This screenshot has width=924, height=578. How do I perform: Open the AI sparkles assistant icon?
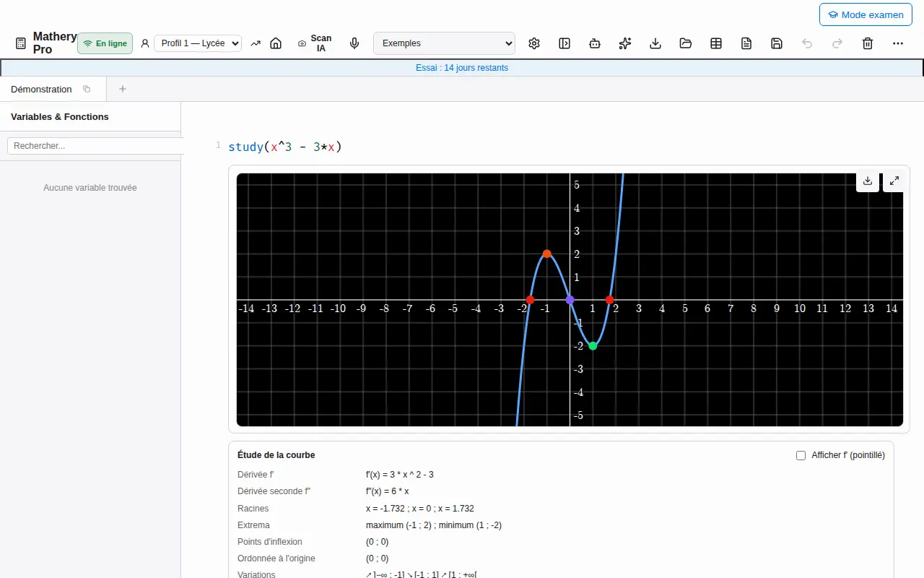[625, 43]
